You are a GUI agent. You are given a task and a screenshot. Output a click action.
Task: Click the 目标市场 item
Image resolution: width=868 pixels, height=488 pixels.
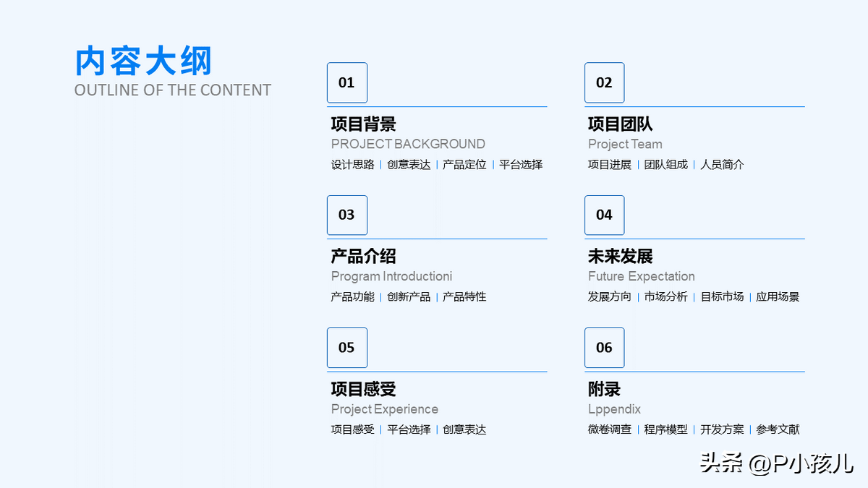(x=722, y=296)
